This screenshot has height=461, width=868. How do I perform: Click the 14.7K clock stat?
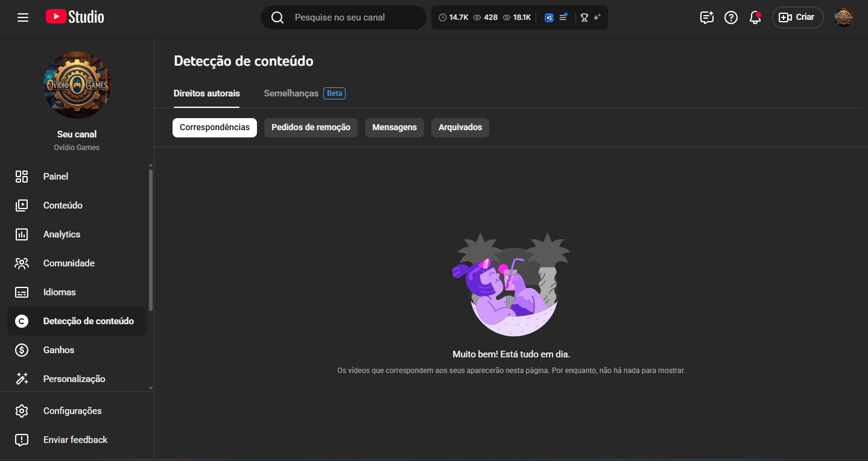point(454,17)
